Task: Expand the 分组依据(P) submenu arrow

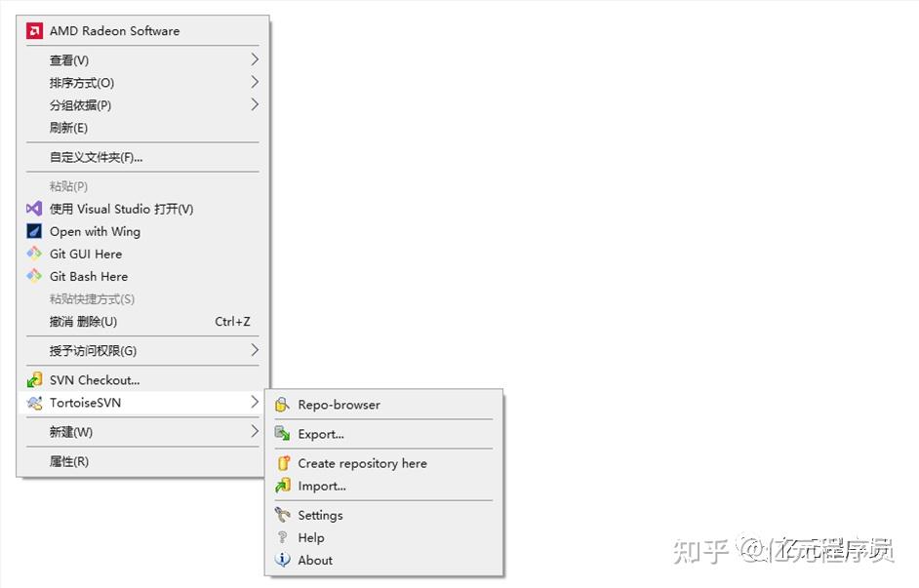Action: tap(255, 104)
